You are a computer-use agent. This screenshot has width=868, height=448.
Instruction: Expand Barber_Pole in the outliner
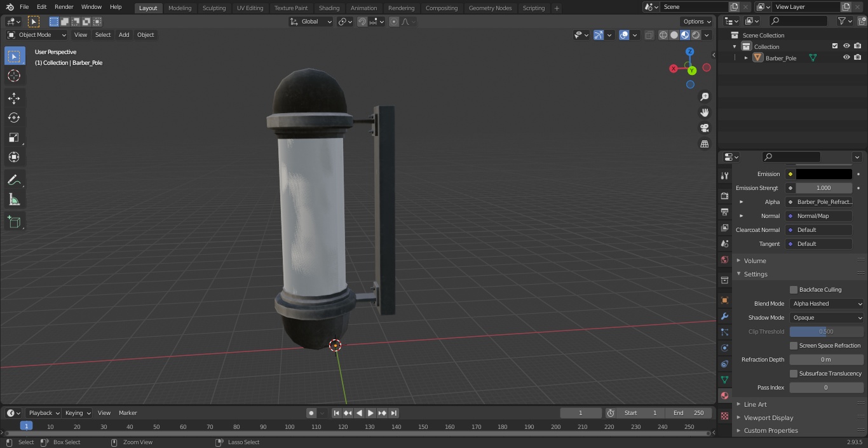click(746, 58)
